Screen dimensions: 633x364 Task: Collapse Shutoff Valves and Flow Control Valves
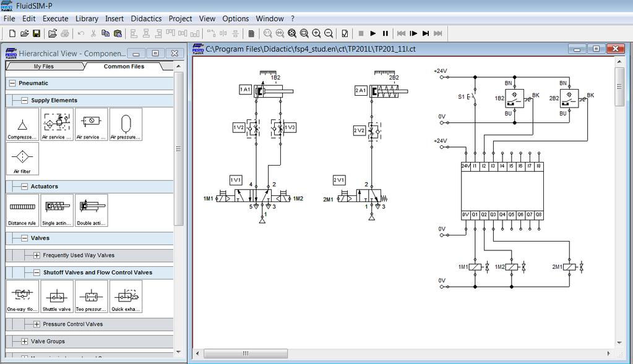point(37,273)
